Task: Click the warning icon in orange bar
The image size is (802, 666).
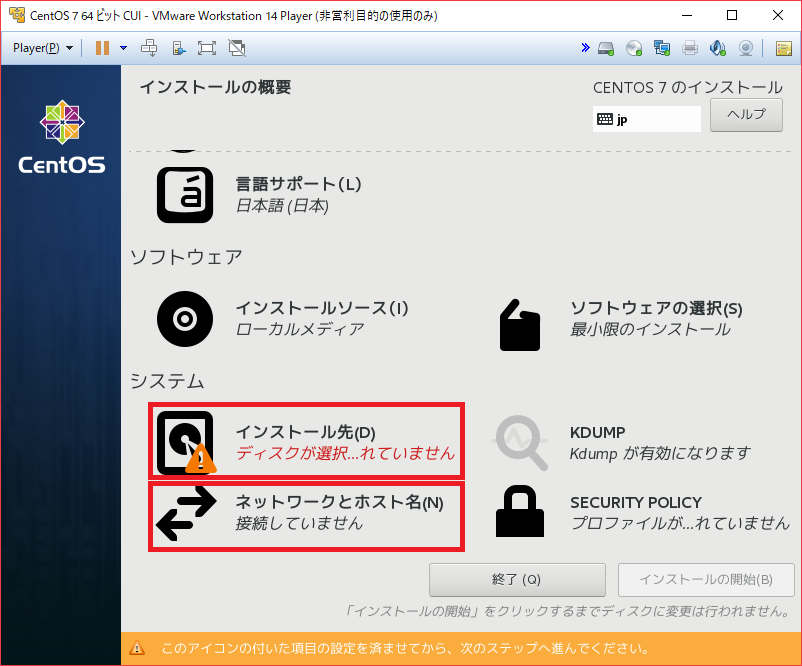Action: point(137,648)
